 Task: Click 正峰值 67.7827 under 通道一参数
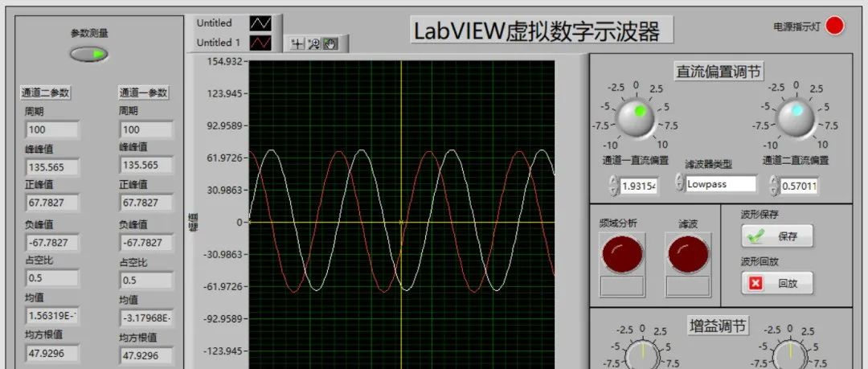tap(146, 203)
